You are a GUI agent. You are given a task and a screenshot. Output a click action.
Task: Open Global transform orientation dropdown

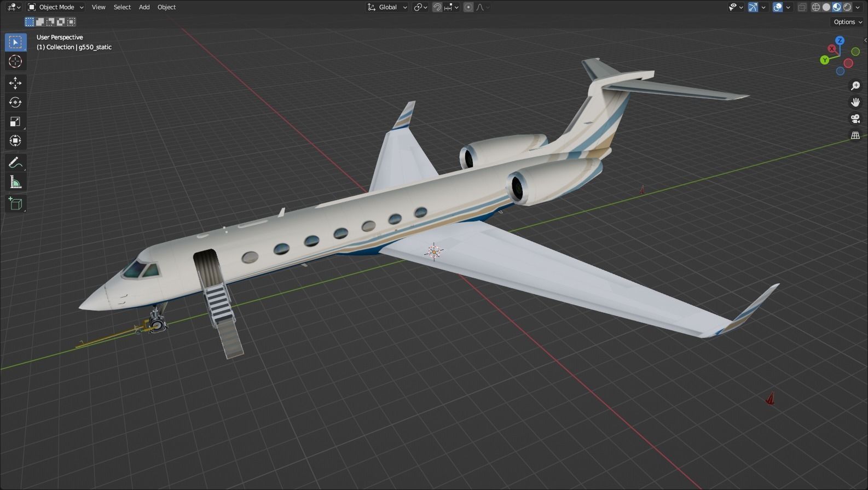pos(387,7)
